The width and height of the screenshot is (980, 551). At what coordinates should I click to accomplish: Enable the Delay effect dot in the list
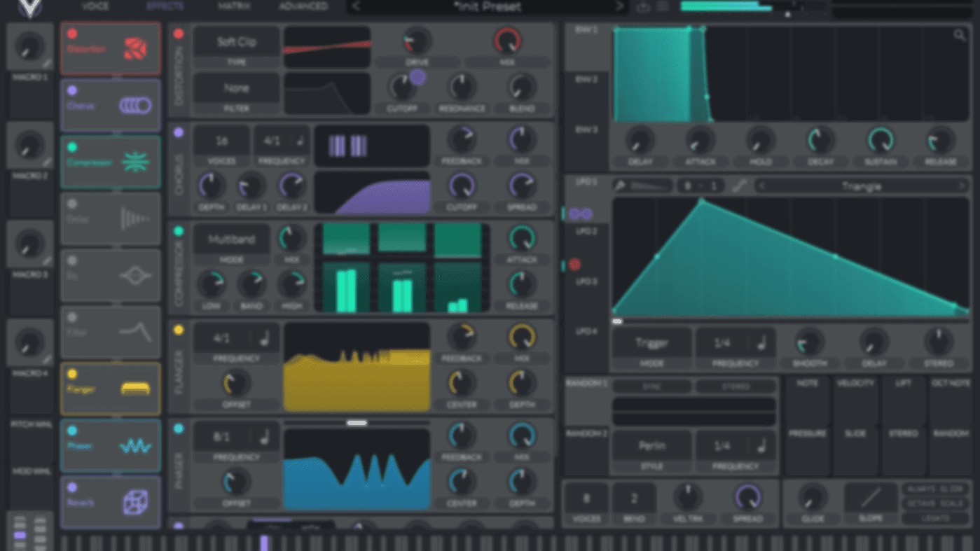(x=72, y=204)
